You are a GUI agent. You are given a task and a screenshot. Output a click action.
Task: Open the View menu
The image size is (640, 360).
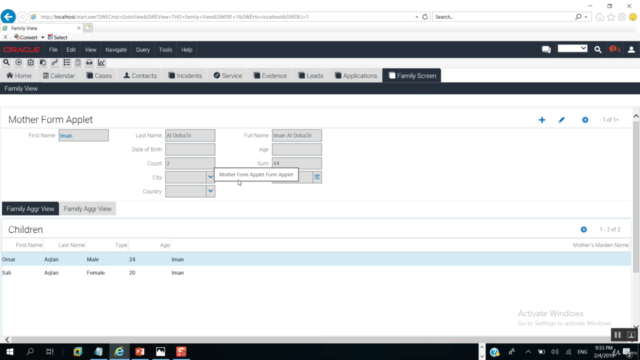[90, 50]
